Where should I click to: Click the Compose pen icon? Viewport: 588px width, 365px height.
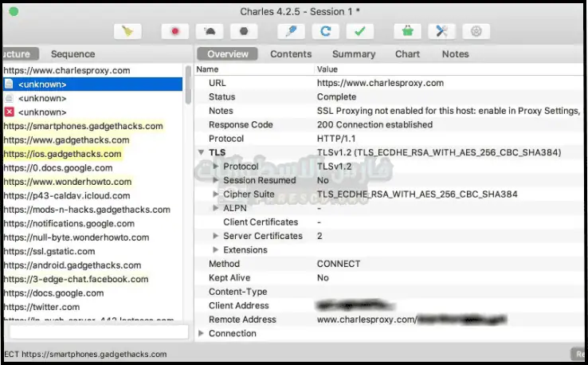click(291, 32)
